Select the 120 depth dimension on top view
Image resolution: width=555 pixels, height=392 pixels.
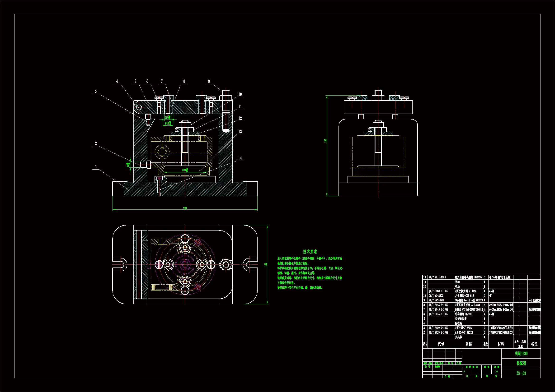(266, 264)
